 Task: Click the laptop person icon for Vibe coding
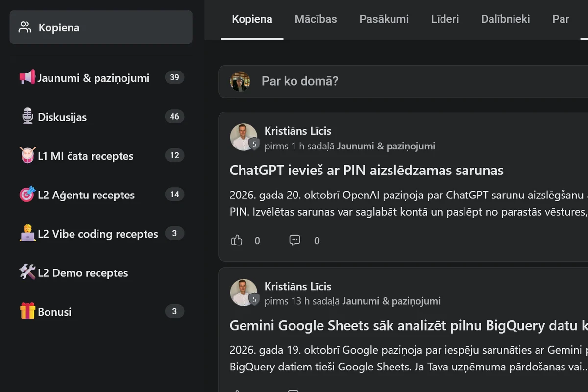point(27,233)
